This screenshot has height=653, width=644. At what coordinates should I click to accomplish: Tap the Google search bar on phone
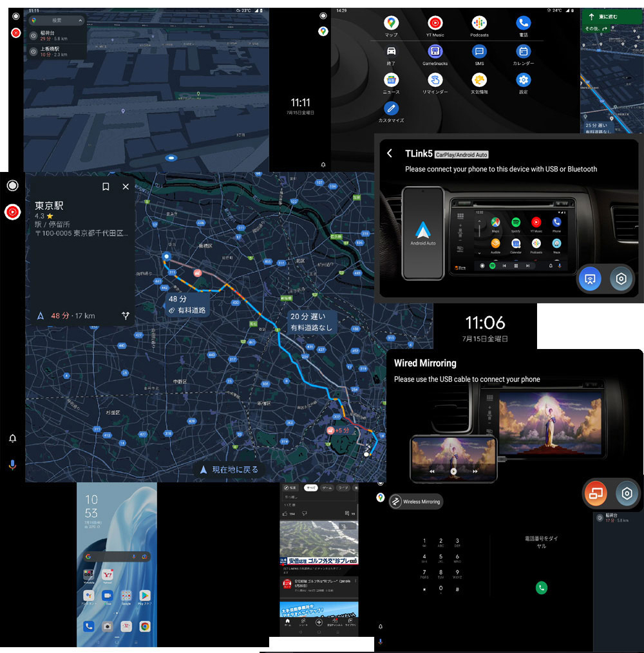click(117, 556)
